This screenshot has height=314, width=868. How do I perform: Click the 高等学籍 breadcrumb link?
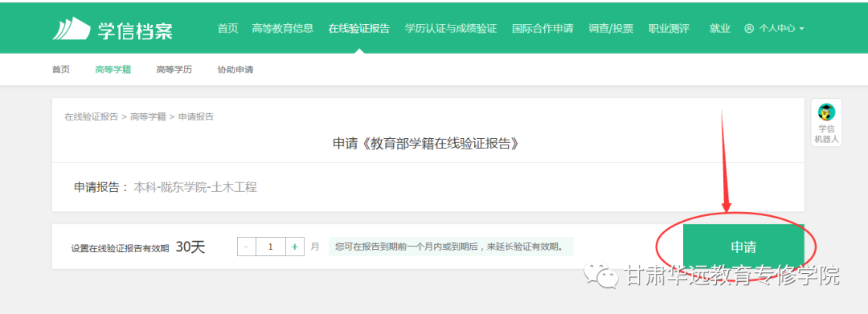click(x=149, y=116)
